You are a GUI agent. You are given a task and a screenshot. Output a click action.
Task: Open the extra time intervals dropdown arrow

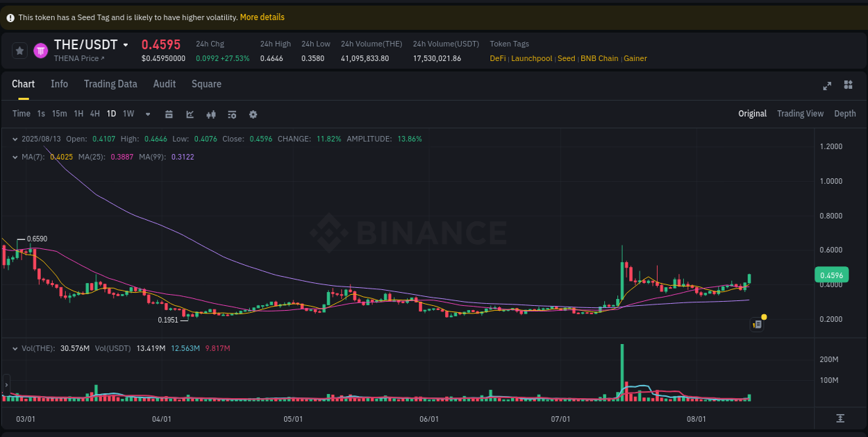pos(147,114)
